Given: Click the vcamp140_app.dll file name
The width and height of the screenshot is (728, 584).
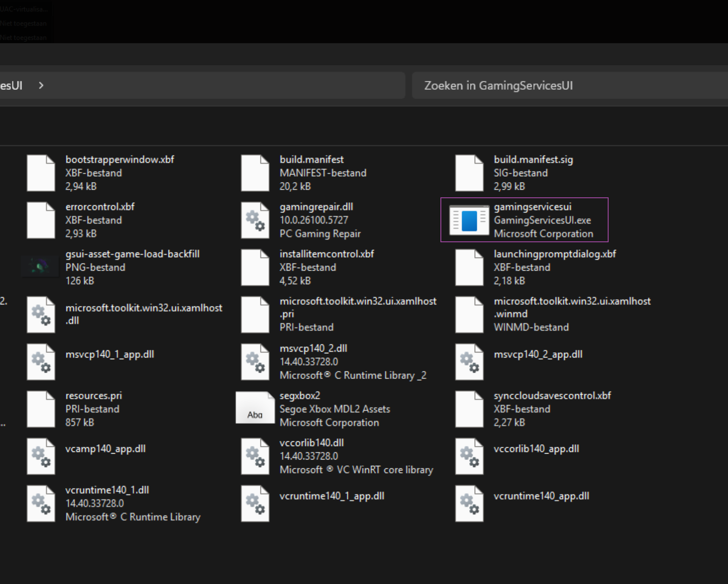Looking at the screenshot, I should click(x=105, y=449).
